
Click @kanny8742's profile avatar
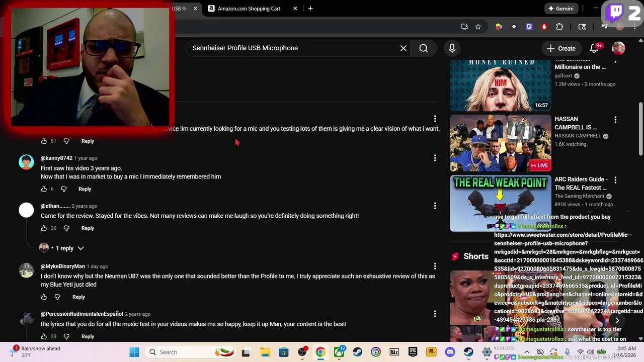(26, 162)
